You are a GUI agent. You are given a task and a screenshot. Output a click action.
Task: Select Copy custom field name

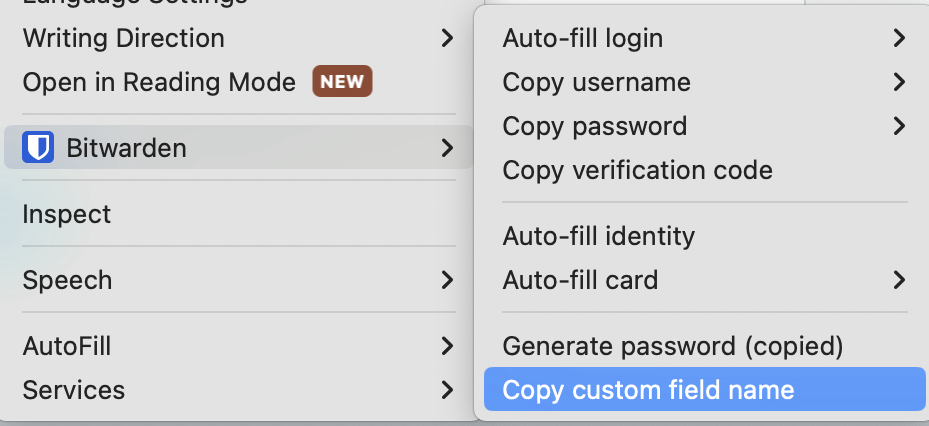point(648,390)
